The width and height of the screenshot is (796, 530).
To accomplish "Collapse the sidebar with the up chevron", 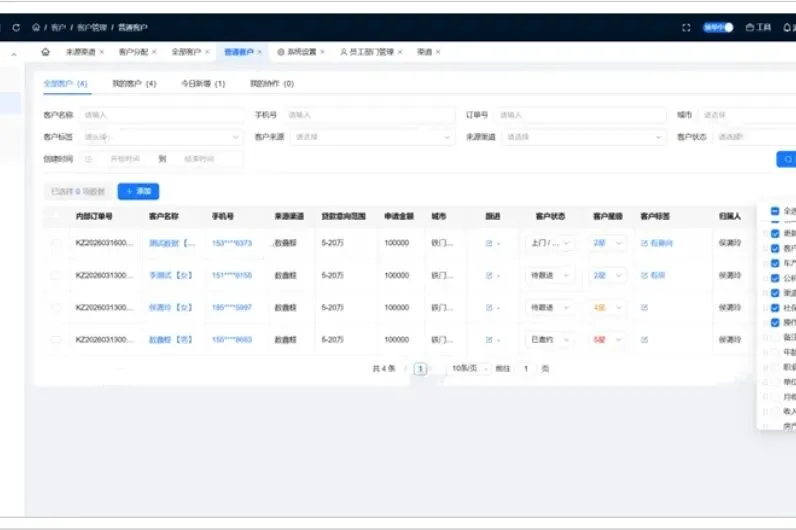I will tap(14, 54).
